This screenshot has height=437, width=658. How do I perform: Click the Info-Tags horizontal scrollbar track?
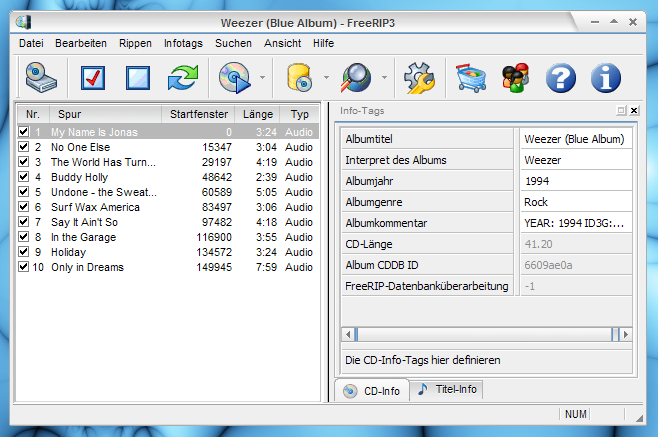(485, 335)
